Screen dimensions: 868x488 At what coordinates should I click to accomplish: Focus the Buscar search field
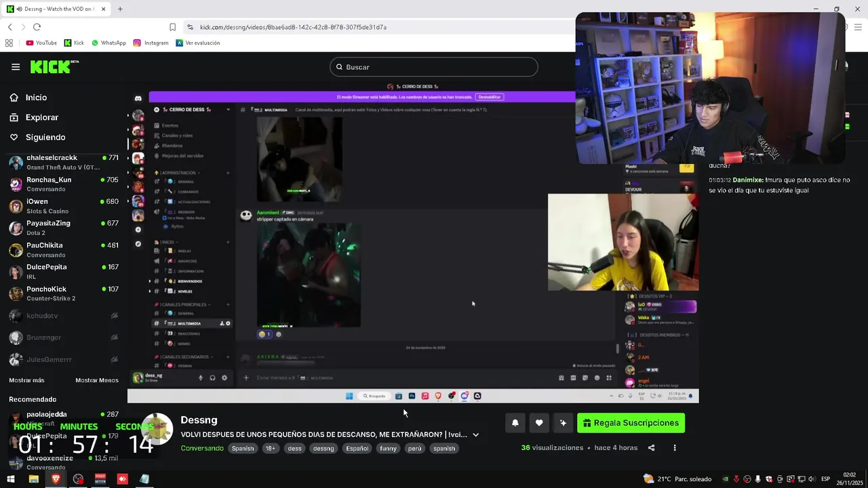click(x=434, y=67)
